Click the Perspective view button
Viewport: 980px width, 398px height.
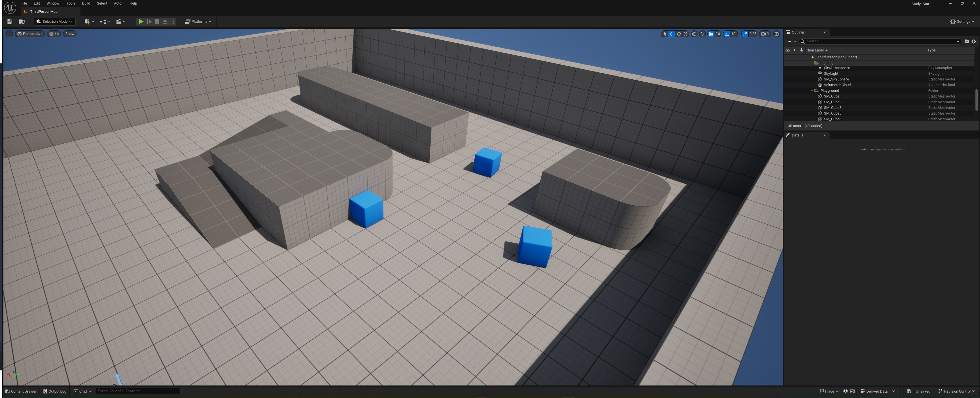tap(30, 34)
